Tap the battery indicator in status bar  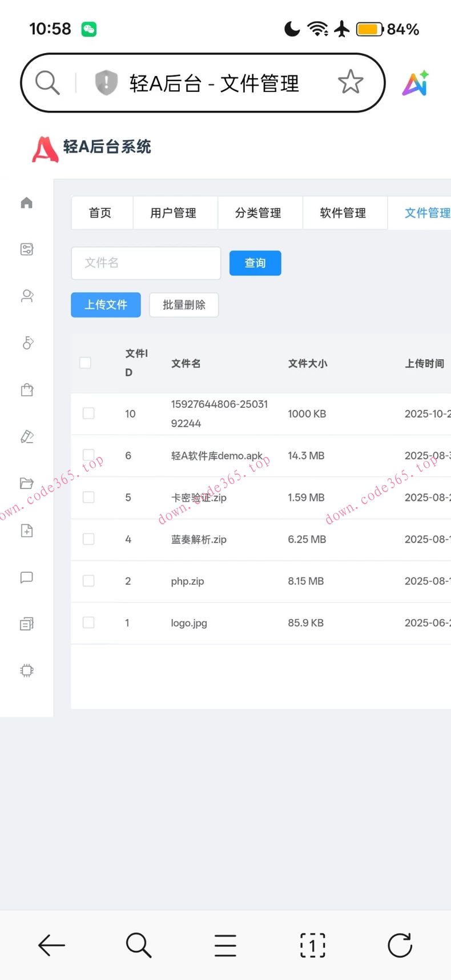coord(369,29)
